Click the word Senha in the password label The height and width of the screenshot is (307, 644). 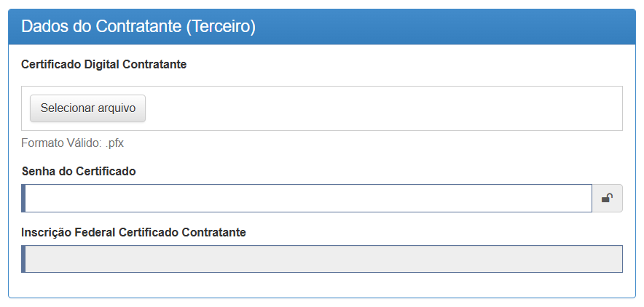[x=38, y=172]
